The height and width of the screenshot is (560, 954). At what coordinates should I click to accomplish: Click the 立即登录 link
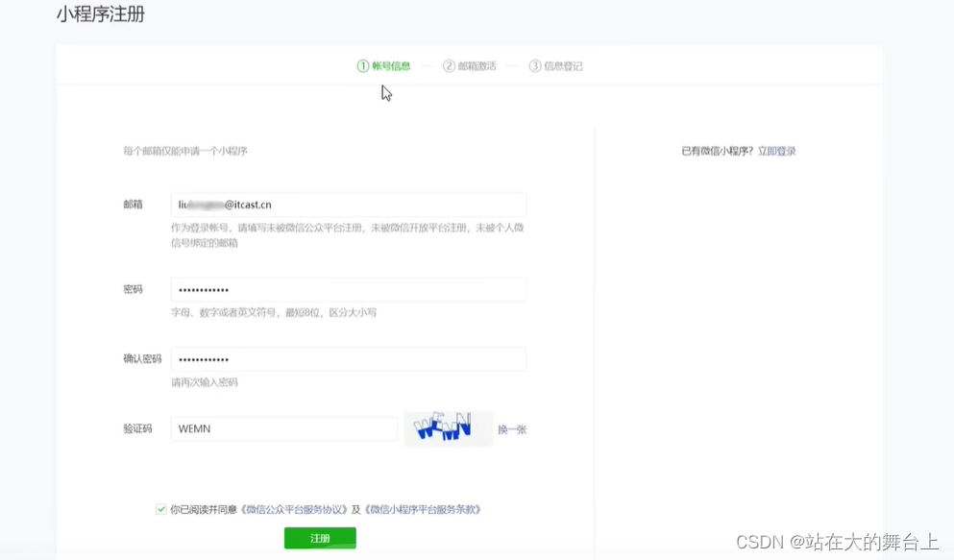click(776, 151)
